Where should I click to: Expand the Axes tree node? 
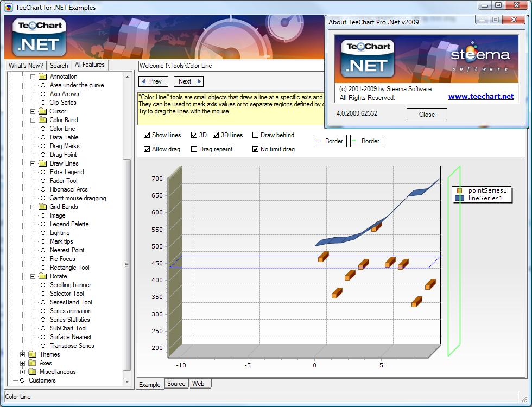pos(22,363)
